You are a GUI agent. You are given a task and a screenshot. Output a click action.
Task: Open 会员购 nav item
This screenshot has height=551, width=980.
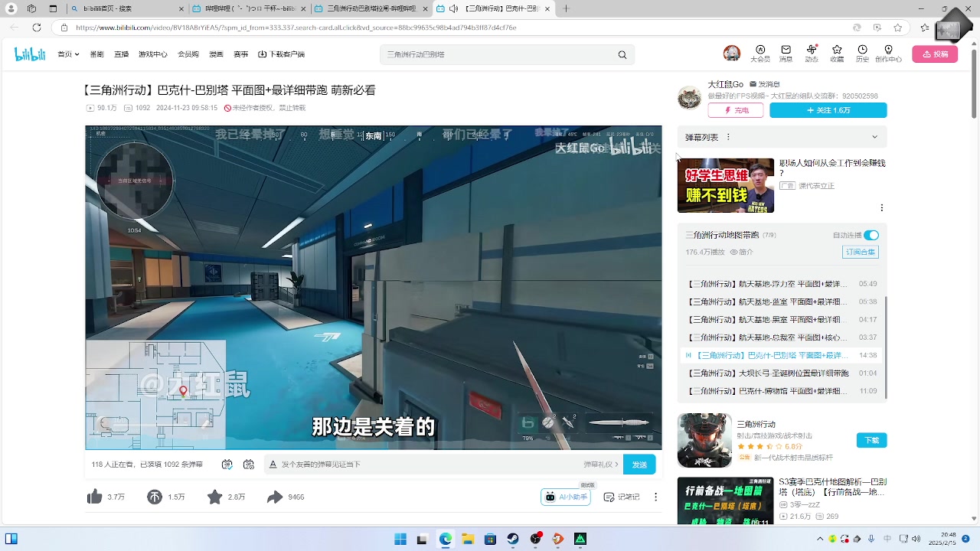[x=188, y=54]
